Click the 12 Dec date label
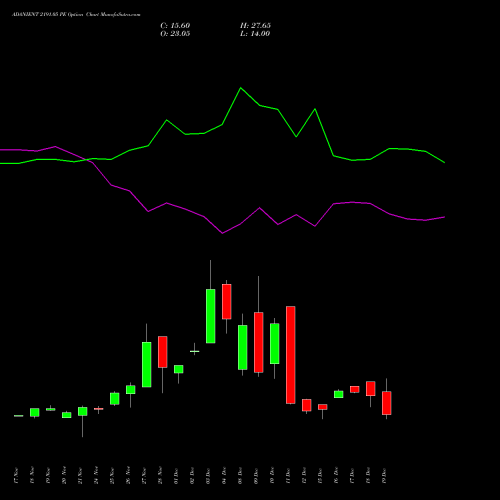 (x=304, y=476)
